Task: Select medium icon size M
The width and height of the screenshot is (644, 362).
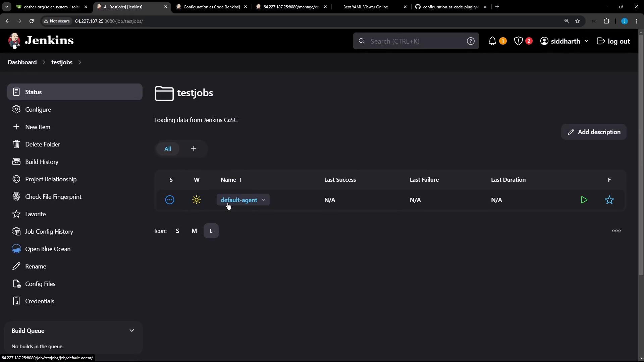Action: tap(194, 231)
